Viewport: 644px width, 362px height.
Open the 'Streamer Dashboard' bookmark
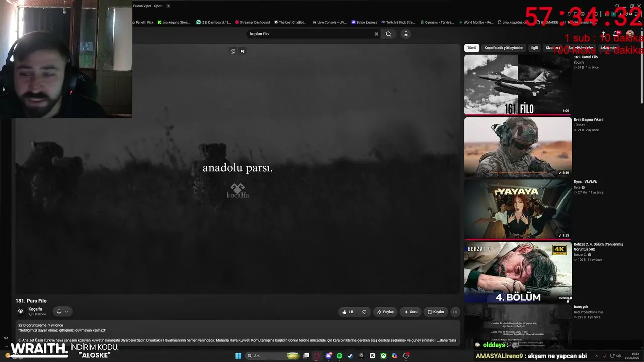(253, 22)
